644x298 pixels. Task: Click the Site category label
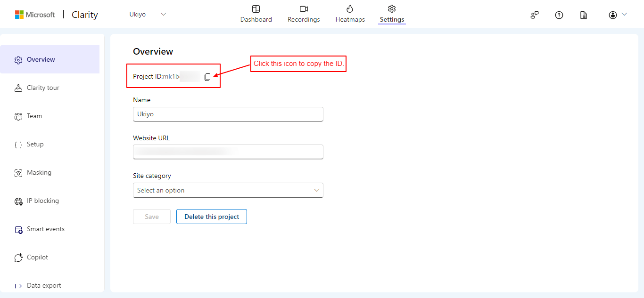tap(152, 176)
